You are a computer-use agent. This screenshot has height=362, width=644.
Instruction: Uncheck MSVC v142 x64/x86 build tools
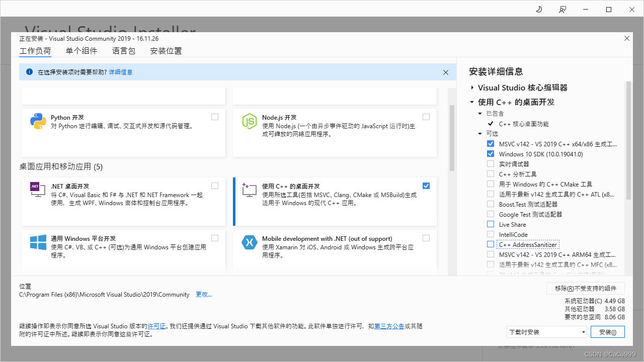(x=491, y=144)
